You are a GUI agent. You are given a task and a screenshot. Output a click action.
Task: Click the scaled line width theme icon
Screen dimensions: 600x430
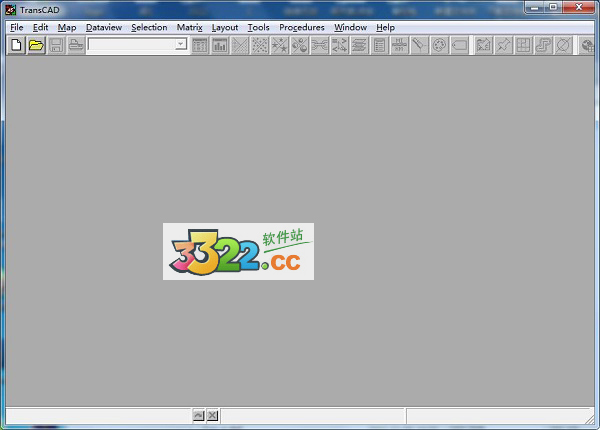pyautogui.click(x=320, y=46)
